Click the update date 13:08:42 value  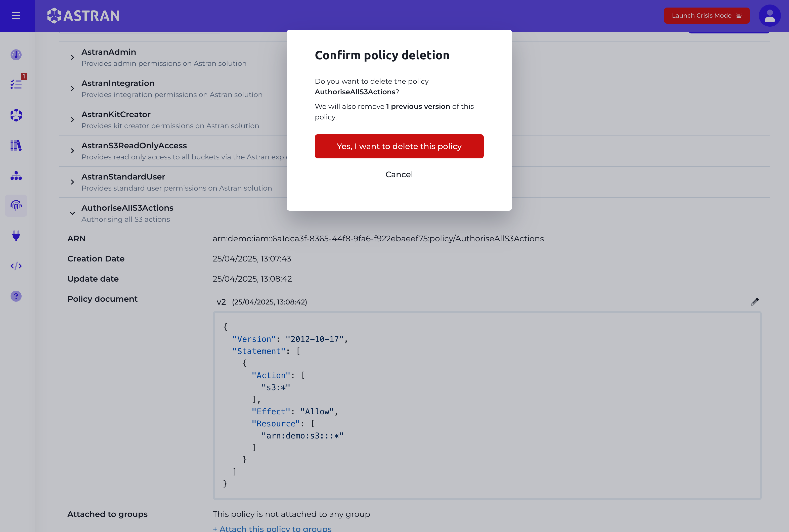[x=252, y=279]
